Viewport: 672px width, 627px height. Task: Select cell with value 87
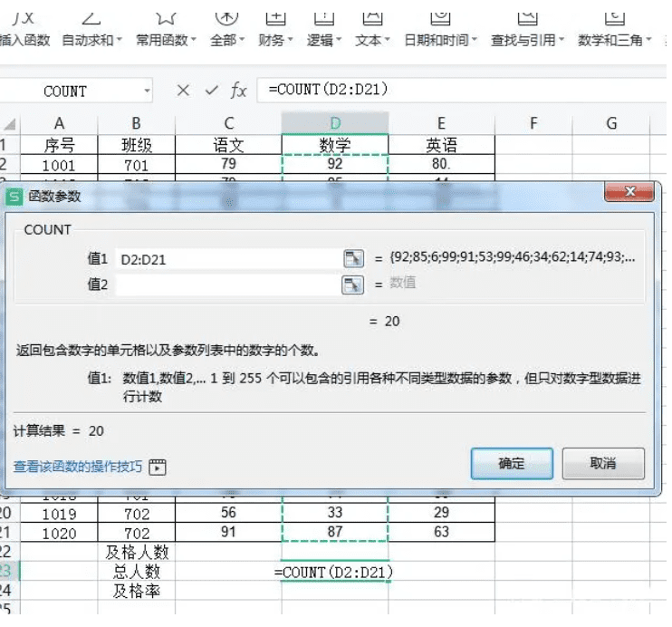click(335, 532)
